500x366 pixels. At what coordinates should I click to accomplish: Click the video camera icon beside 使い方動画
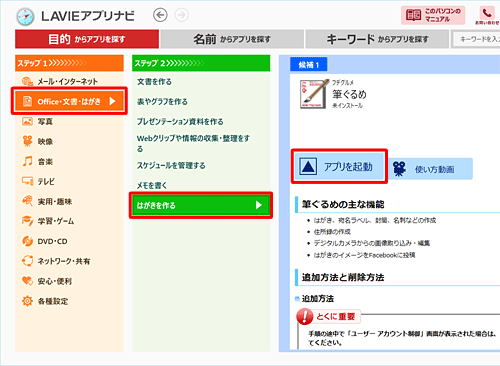pos(399,169)
